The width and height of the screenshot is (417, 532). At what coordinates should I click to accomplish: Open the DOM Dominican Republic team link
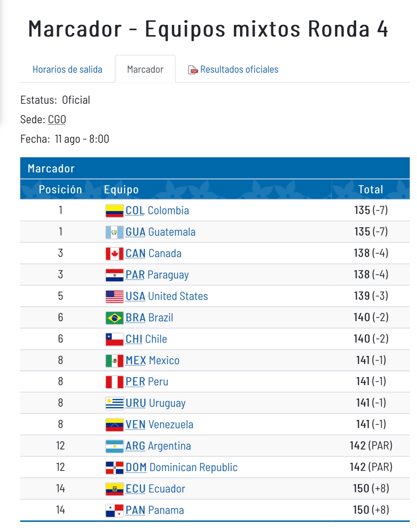pos(181,467)
